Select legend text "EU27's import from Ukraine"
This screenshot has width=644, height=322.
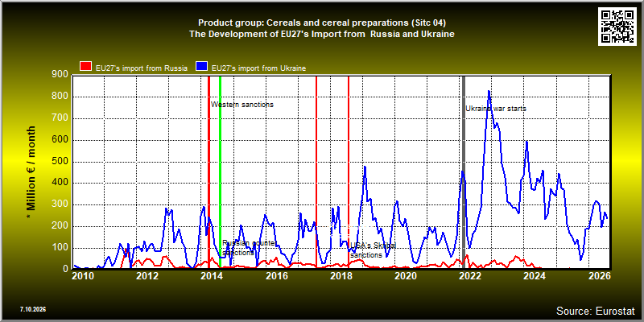258,68
